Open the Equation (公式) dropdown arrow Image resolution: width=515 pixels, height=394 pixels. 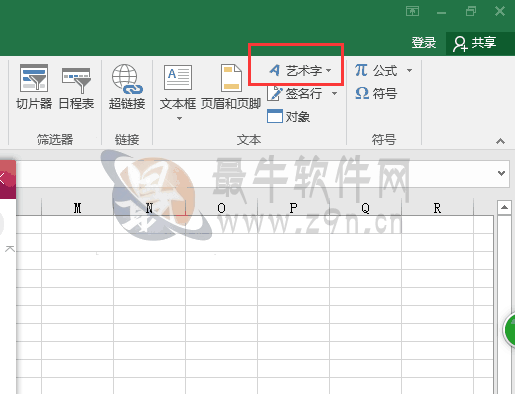coord(409,70)
